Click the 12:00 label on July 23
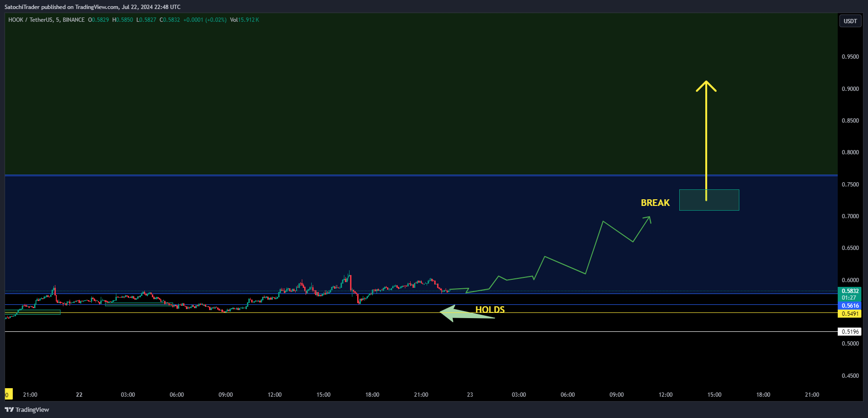 coord(666,395)
